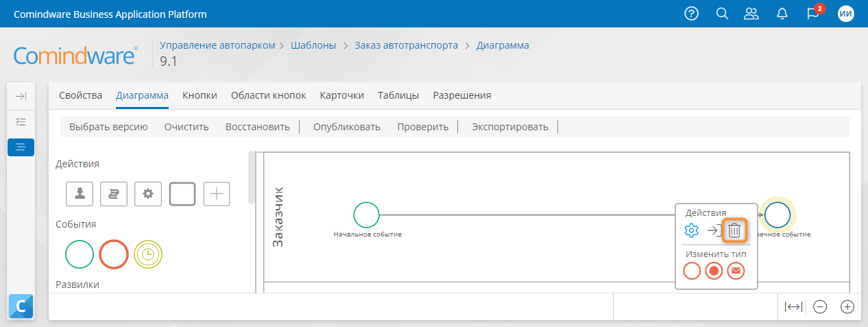The width and height of the screenshot is (868, 327).
Task: Pick the plus subprocess element
Action: coord(217,194)
